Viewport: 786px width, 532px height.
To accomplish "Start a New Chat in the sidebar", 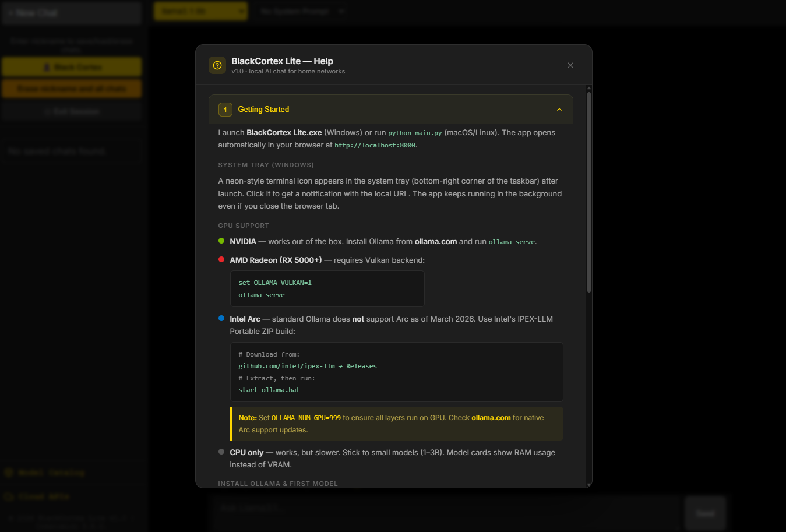I will tap(72, 13).
